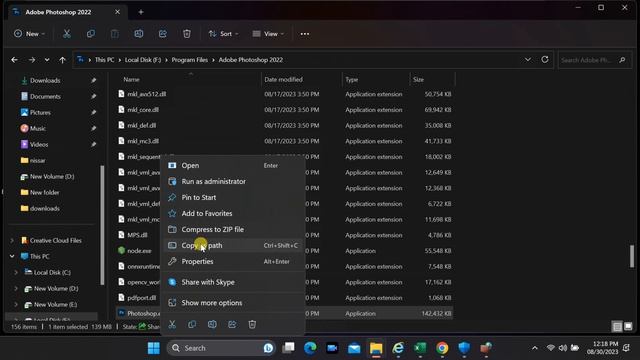
Task: Open the New dropdown menu
Action: coord(29,34)
